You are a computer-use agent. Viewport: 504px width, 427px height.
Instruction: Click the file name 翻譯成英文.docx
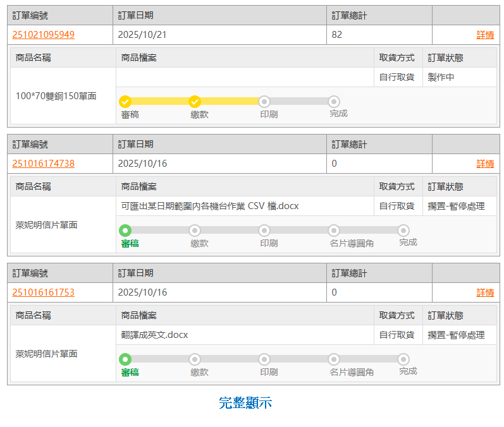(154, 335)
